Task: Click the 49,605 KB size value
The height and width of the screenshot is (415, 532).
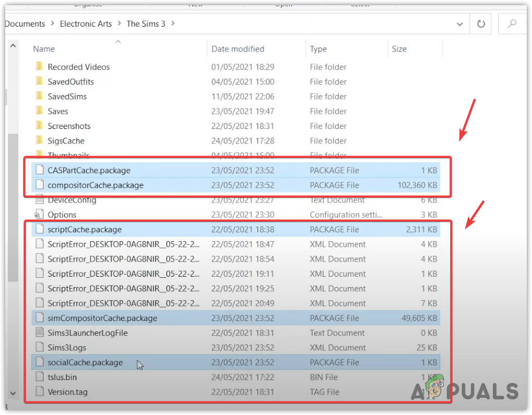Action: (419, 318)
